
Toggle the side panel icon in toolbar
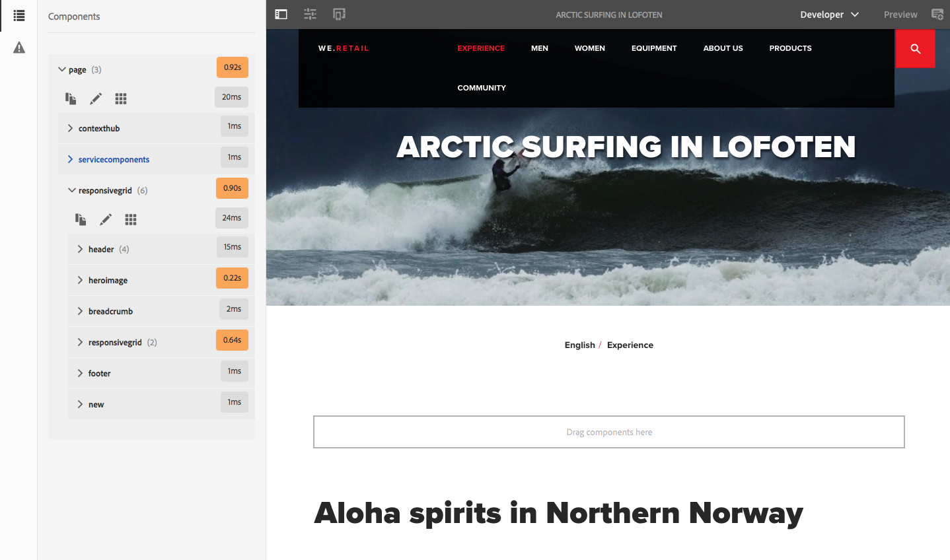[281, 15]
